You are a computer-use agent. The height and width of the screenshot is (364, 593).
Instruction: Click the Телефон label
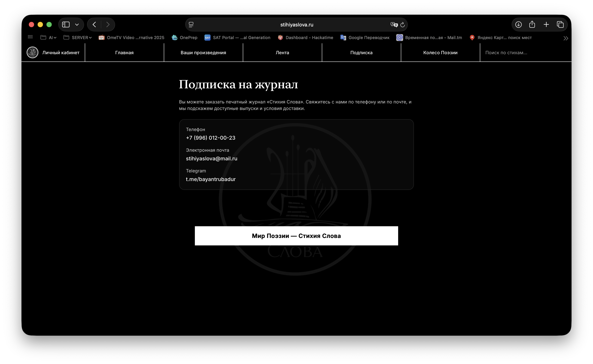tap(195, 130)
